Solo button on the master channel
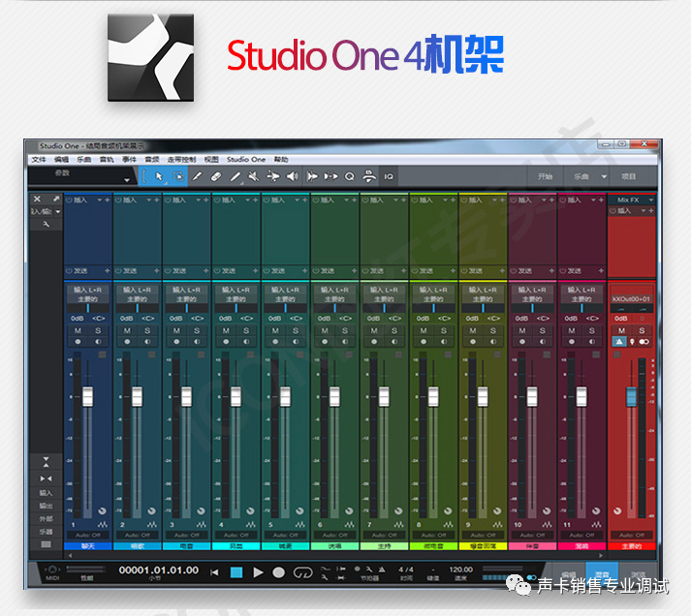Image resolution: width=691 pixels, height=616 pixels. tap(642, 330)
